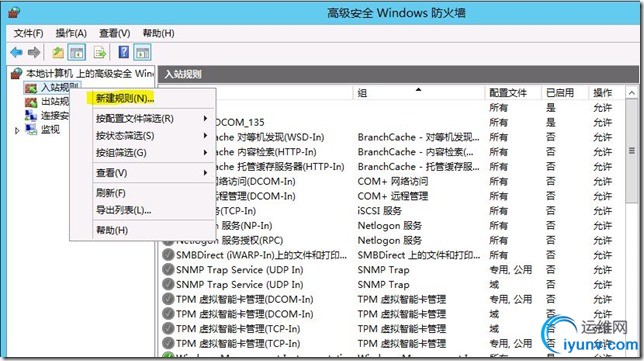Sort by the 配置文件 column header

(x=513, y=93)
